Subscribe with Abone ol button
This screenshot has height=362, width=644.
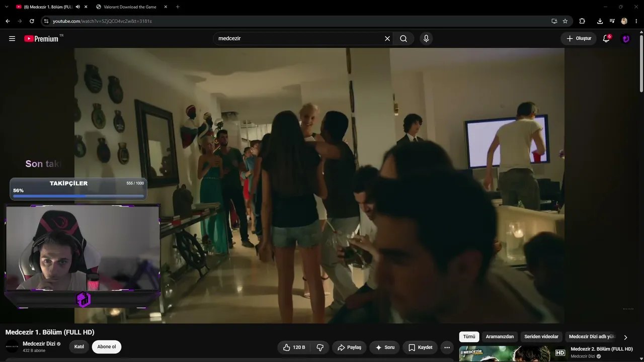coord(107,347)
